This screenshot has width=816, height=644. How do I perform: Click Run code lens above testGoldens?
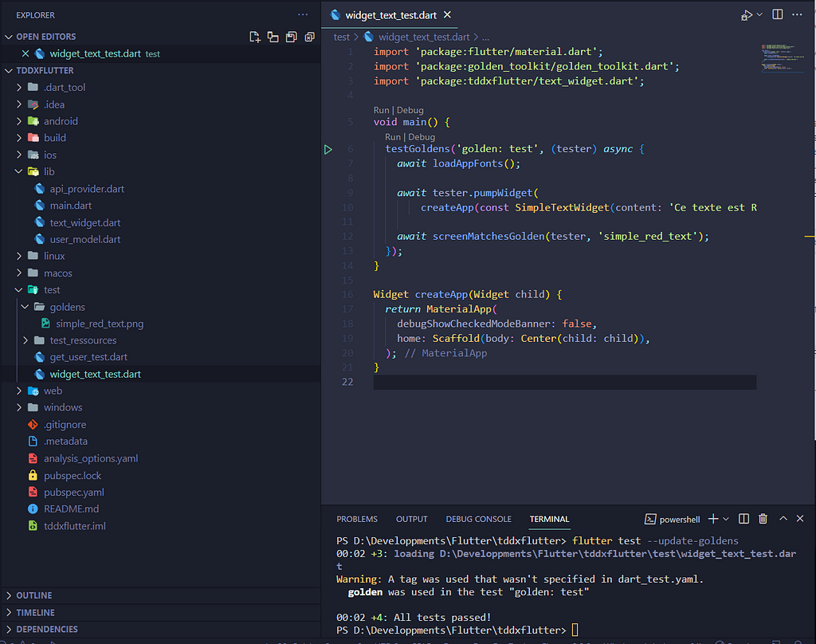pos(393,137)
